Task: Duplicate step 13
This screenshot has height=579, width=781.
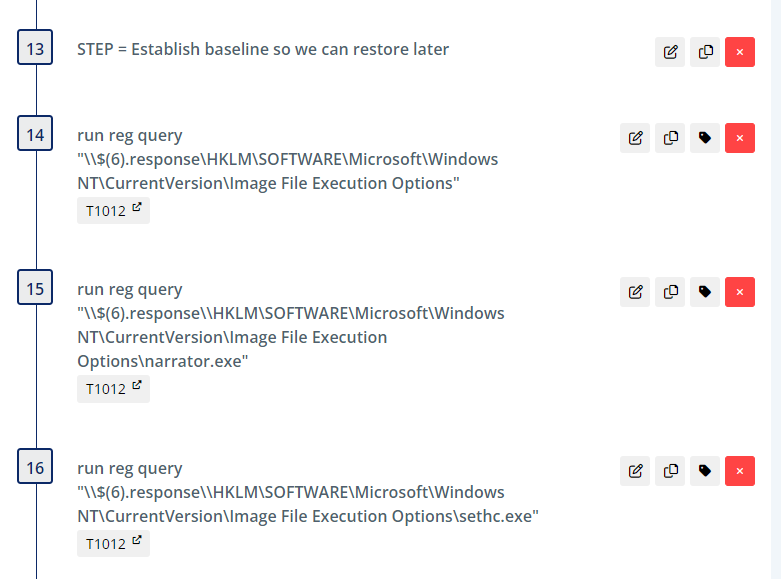Action: click(705, 52)
